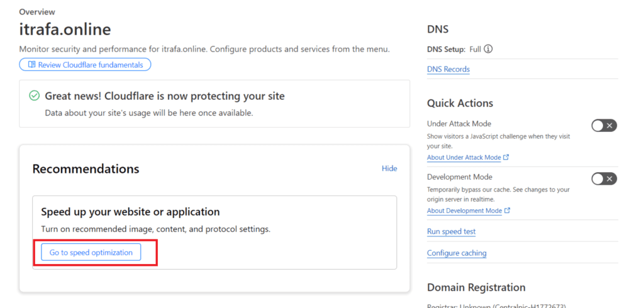
Task: Click book icon in Review Cloudflare fundamentals
Action: [x=31, y=65]
